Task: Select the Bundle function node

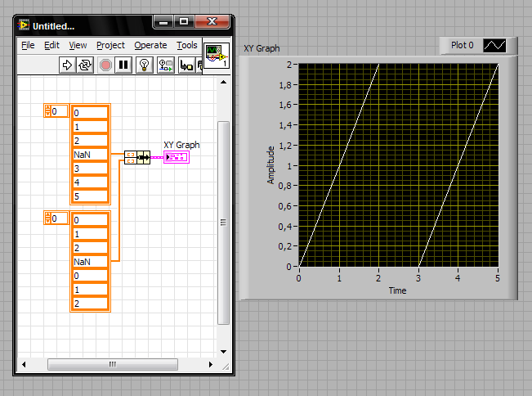Action: tap(137, 157)
